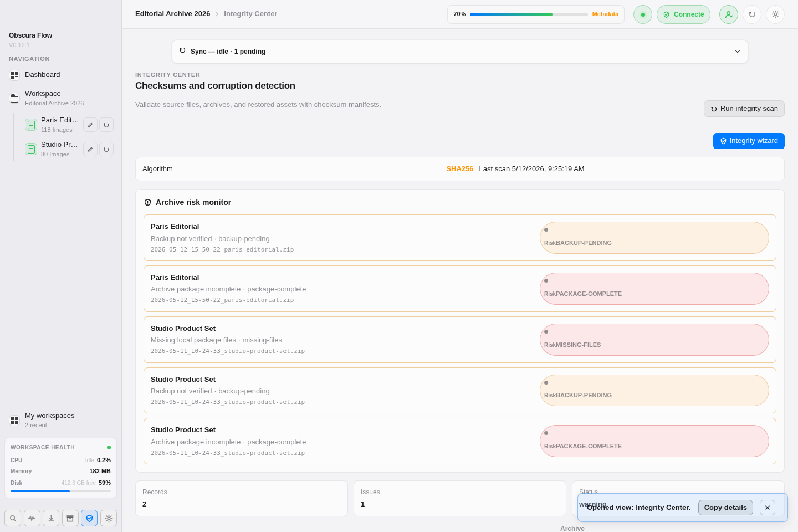The width and height of the screenshot is (798, 532).
Task: Open Workspace Editorial Archive 2026
Action: 61,98
